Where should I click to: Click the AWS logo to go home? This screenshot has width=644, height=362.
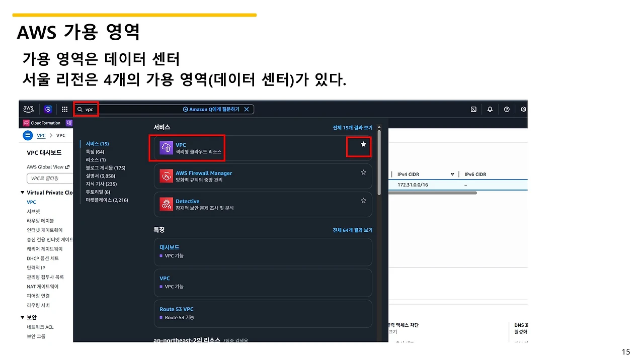pos(28,109)
